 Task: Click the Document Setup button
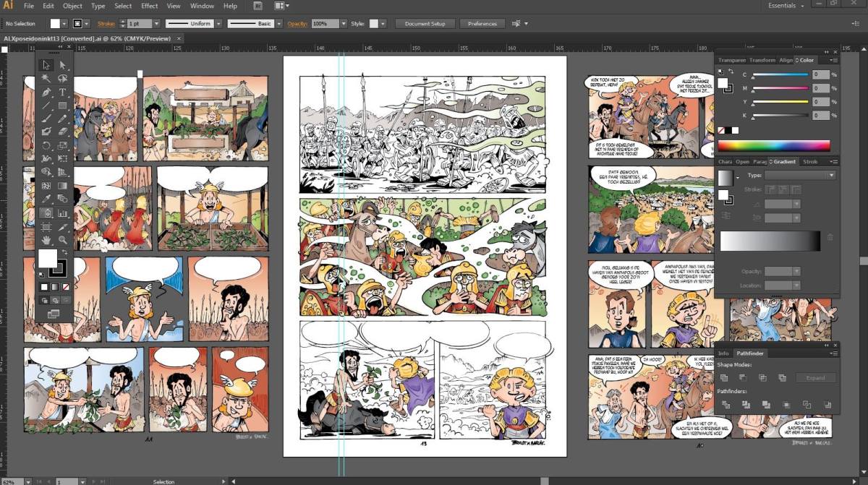coord(425,24)
